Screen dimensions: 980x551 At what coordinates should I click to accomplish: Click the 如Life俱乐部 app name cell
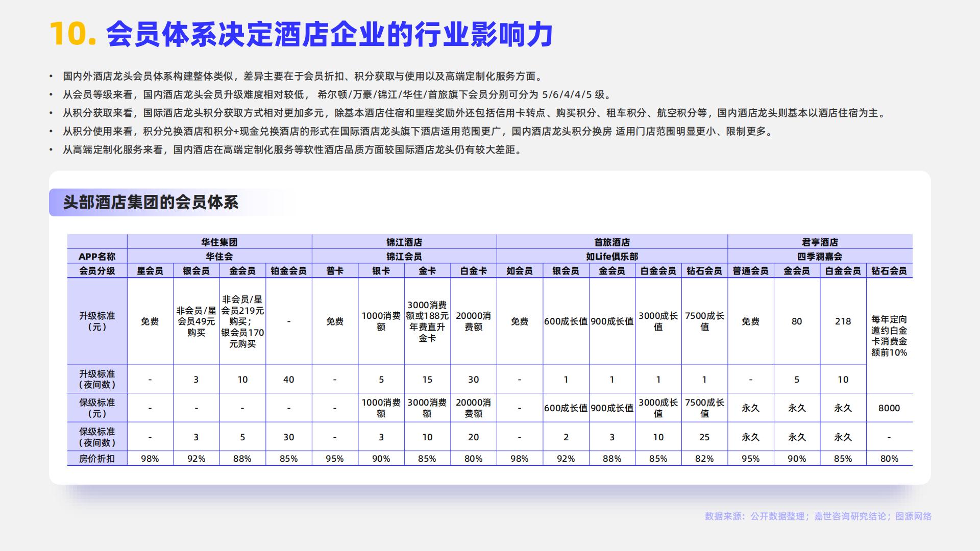tap(612, 256)
